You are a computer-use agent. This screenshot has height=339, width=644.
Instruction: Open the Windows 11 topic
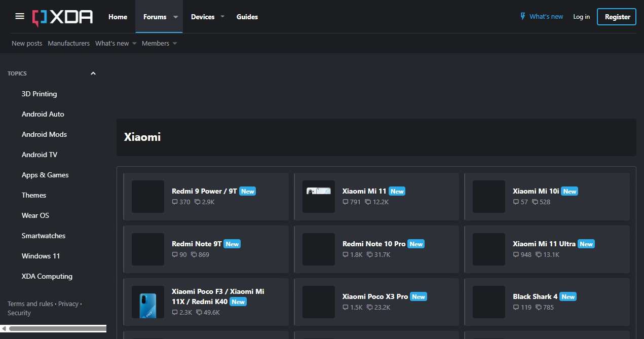(41, 256)
